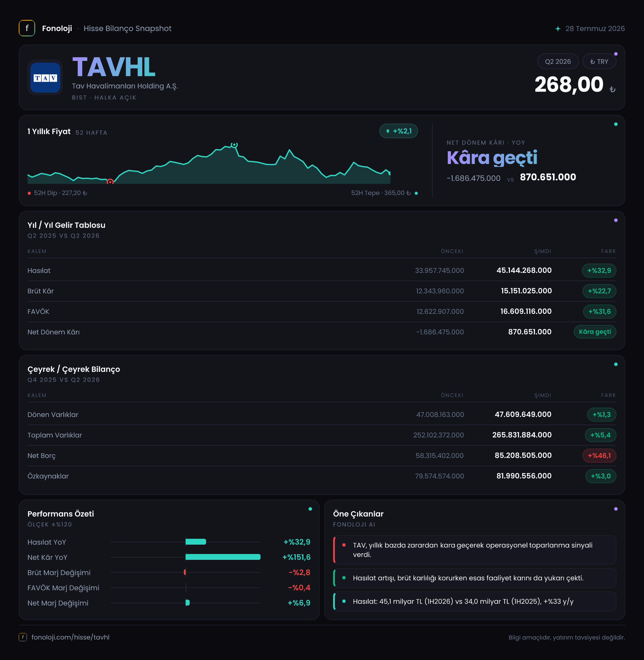
Task: Click the 52H Dip 227,20 label
Action: pos(60,193)
